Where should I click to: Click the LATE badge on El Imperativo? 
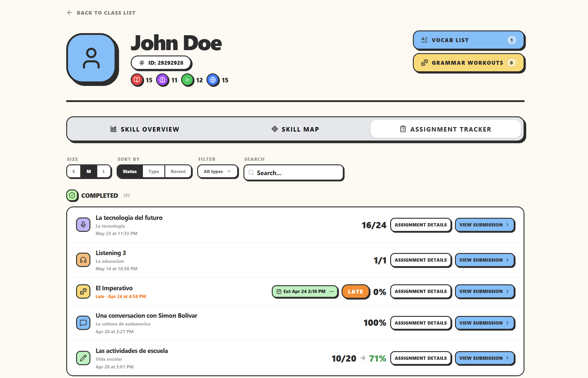click(x=355, y=291)
